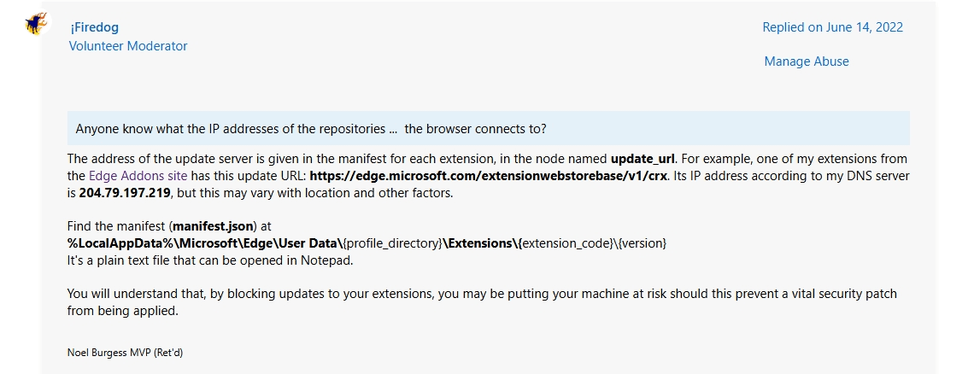Click the sentence mentioning Notepad

(x=198, y=260)
